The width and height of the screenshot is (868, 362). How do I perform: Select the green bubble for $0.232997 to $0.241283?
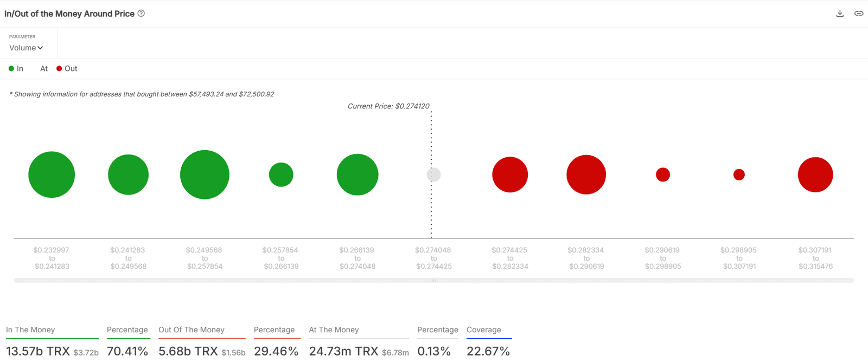(52, 174)
